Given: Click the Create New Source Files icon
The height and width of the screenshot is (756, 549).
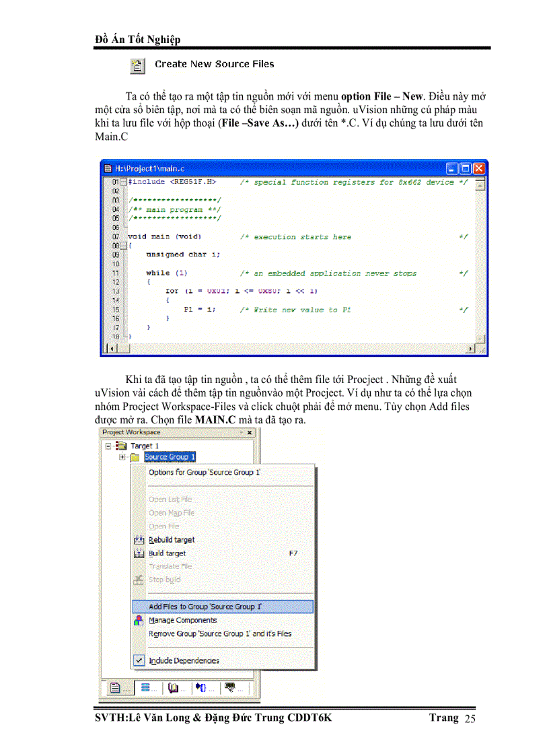Looking at the screenshot, I should [137, 65].
